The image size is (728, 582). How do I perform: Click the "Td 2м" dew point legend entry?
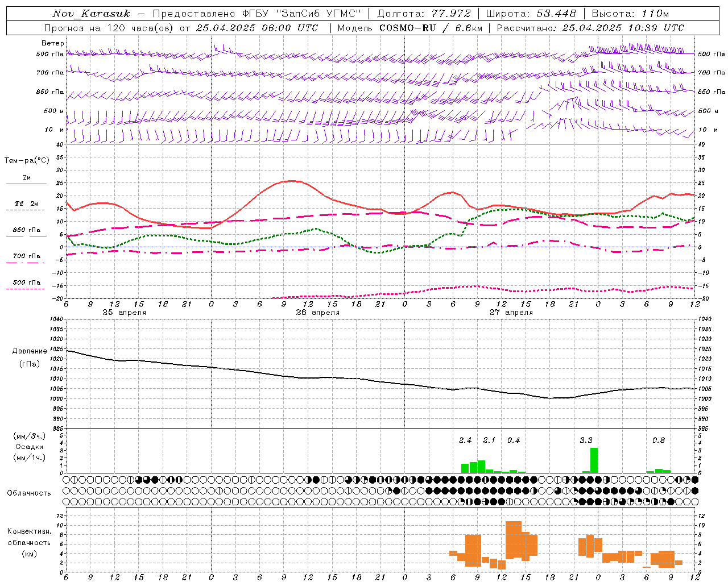[27, 203]
